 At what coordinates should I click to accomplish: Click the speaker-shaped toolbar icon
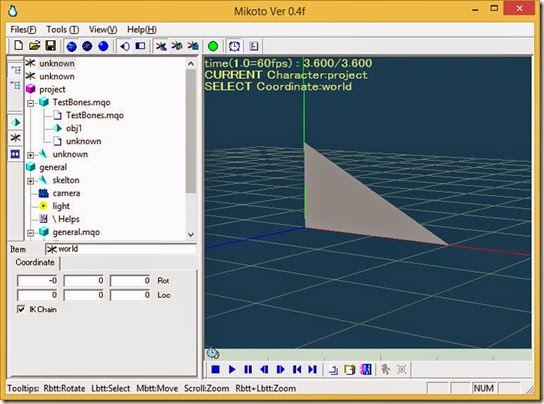[125, 46]
